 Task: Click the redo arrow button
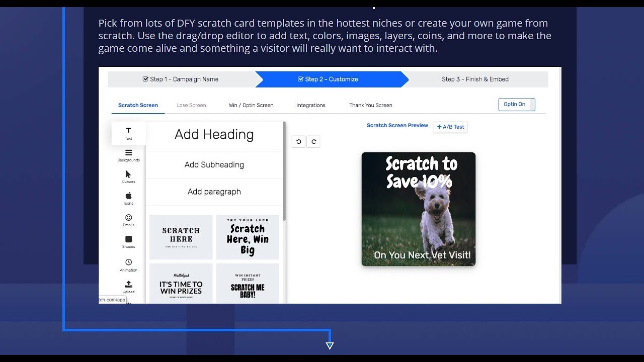[313, 142]
